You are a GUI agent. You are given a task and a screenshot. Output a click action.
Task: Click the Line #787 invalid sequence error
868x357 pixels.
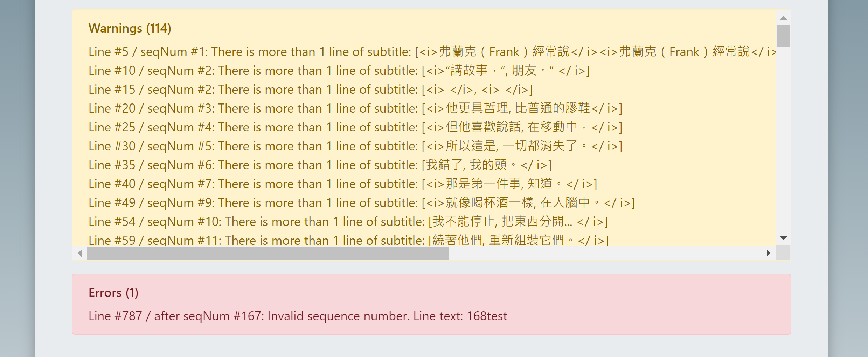pyautogui.click(x=298, y=316)
